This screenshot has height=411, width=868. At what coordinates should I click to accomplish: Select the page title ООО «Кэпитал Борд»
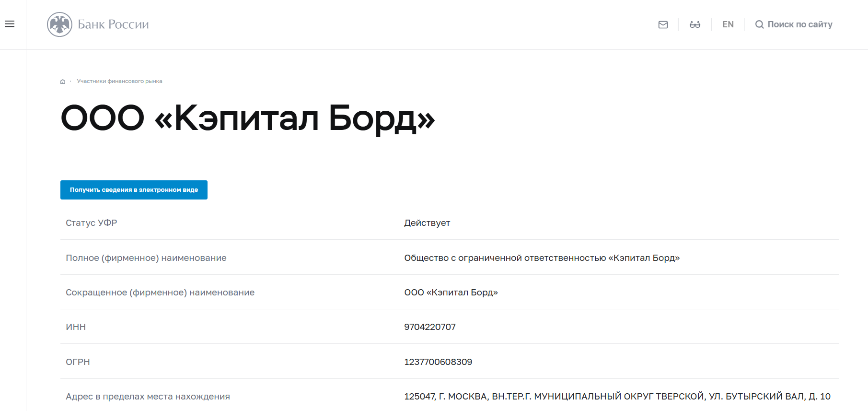pyautogui.click(x=248, y=118)
